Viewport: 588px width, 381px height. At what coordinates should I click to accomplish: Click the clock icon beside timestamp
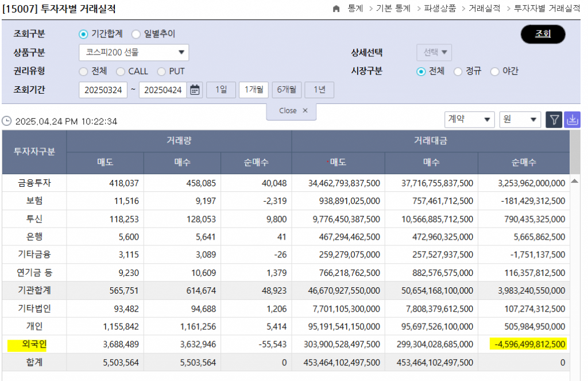tap(7, 121)
